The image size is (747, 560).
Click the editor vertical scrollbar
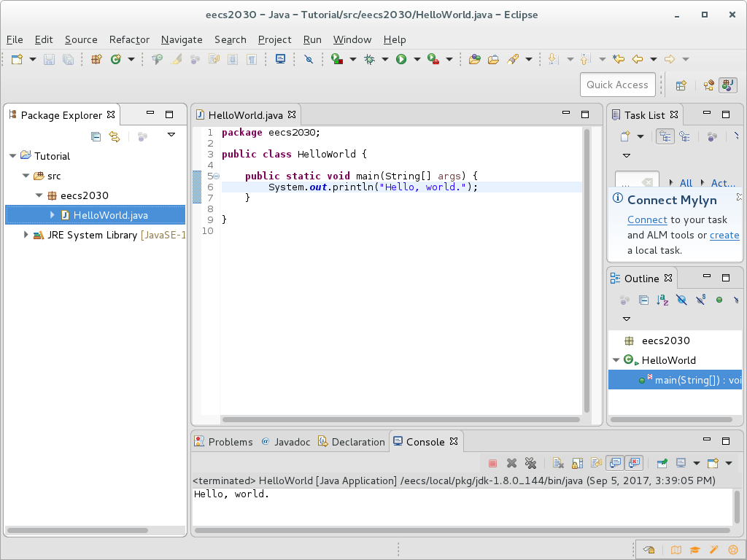coord(587,271)
